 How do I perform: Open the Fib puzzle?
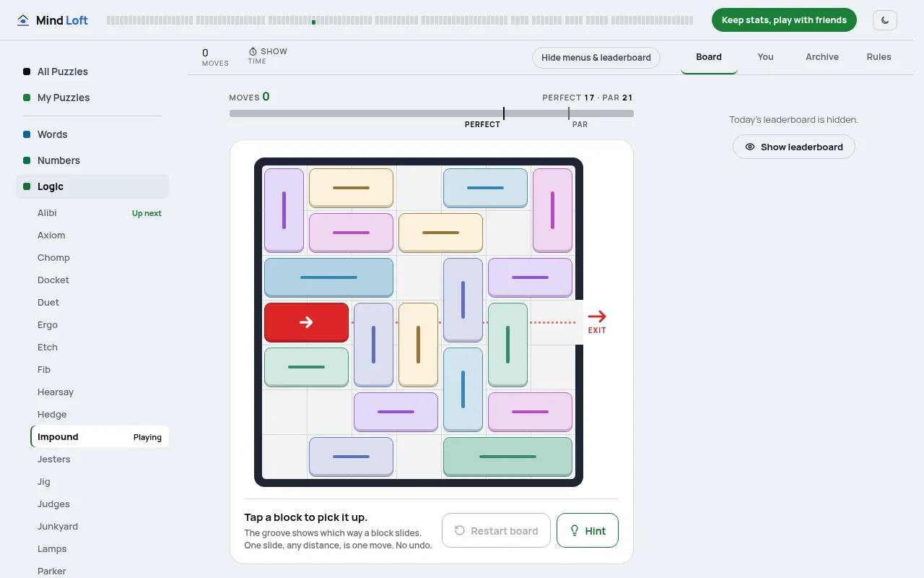point(100,370)
